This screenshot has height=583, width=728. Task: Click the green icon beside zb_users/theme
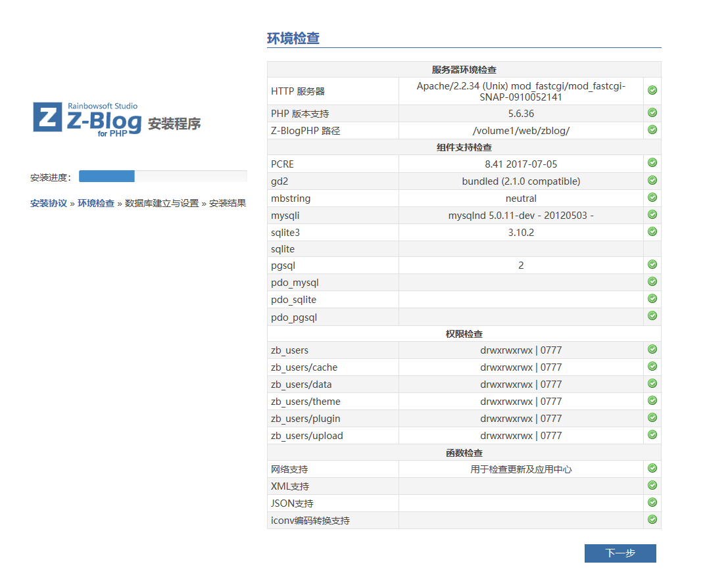(652, 400)
